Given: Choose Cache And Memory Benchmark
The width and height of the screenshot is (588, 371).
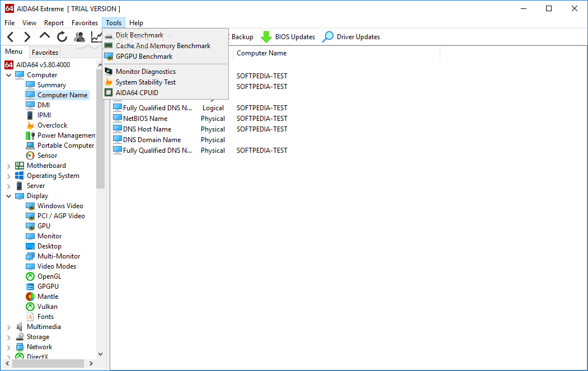Looking at the screenshot, I should click(x=165, y=46).
